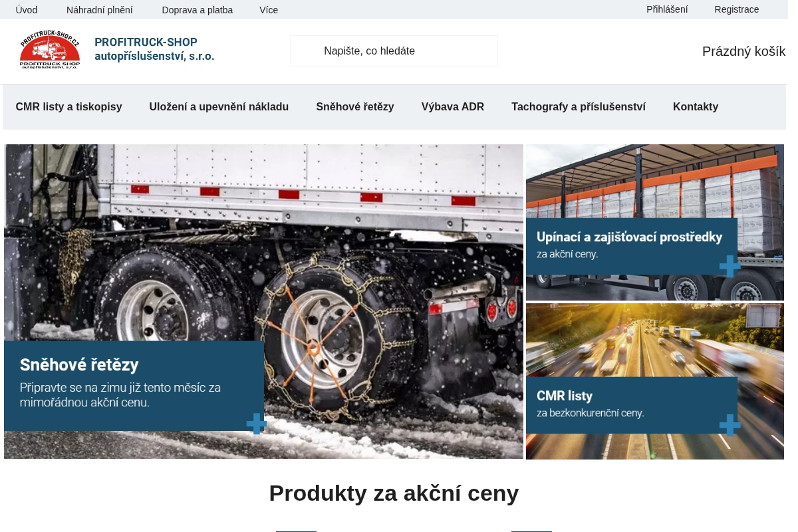
Task: Open CMR listy a tiskopisy category
Action: (69, 107)
